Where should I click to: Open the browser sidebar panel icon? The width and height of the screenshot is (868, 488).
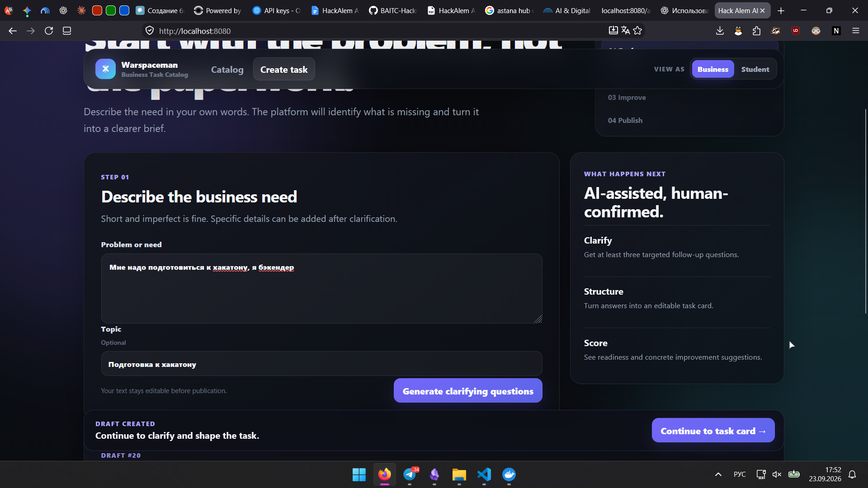[x=67, y=31]
